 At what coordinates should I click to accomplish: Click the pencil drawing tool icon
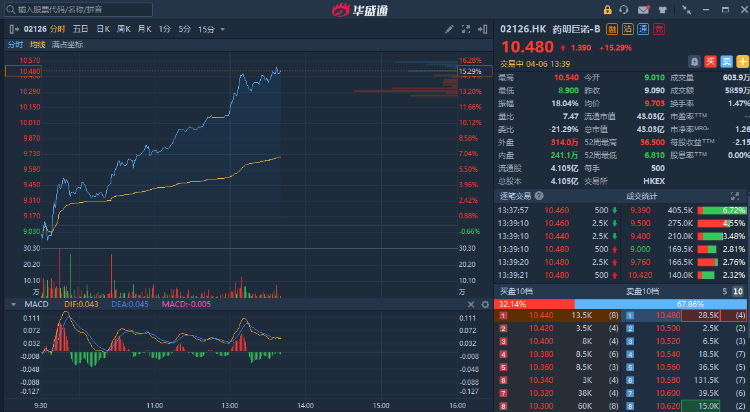(x=449, y=29)
